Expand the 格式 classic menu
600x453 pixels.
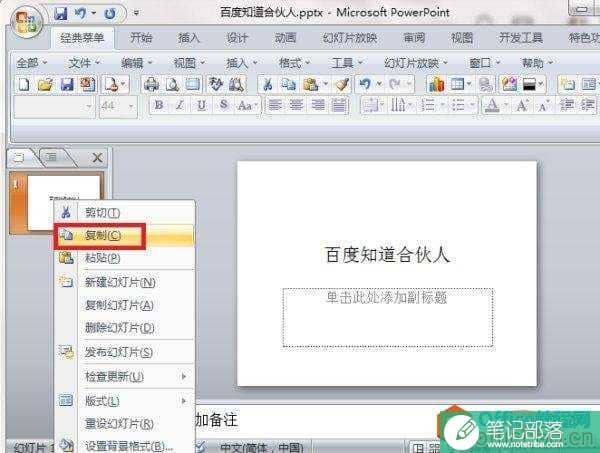point(294,62)
